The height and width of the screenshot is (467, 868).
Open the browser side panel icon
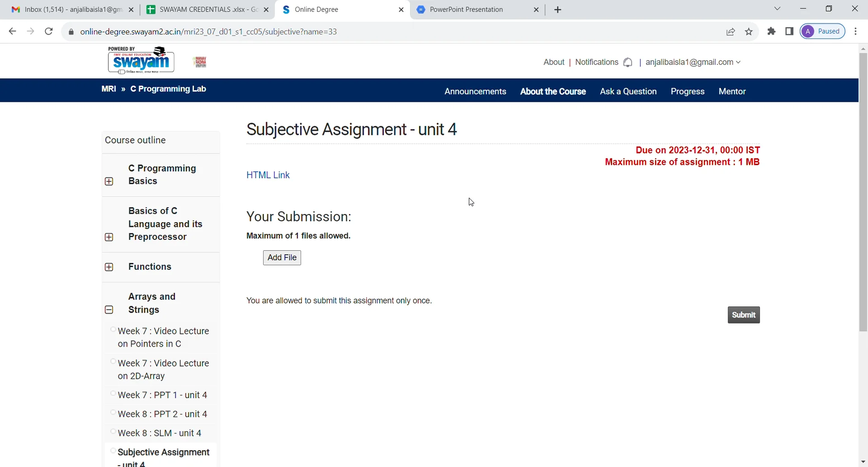789,32
